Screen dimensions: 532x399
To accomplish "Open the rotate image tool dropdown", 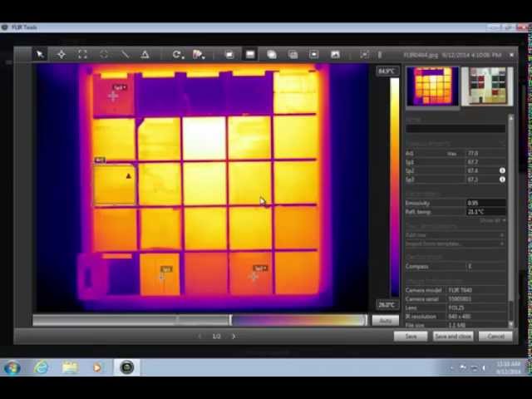I will point(178,54).
